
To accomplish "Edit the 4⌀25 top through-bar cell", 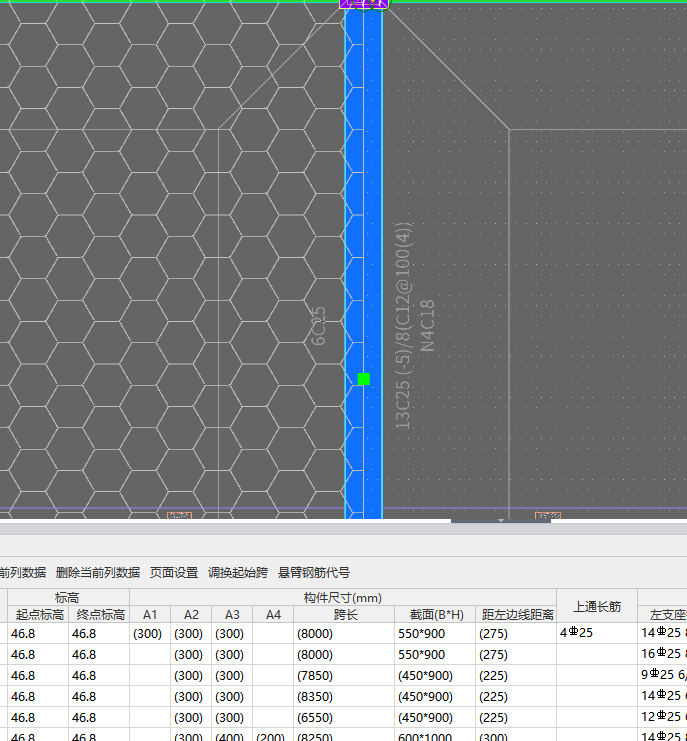I will coord(597,633).
